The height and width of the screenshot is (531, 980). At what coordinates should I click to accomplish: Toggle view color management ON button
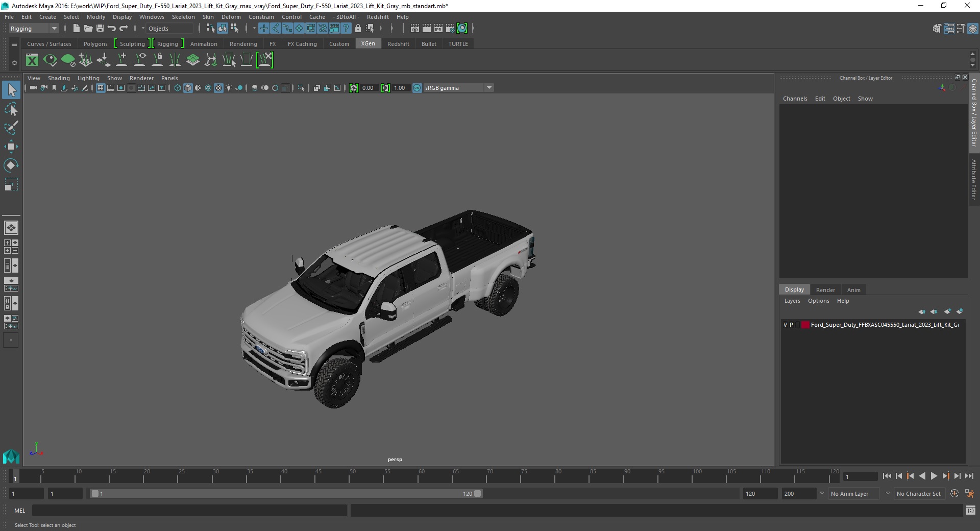pos(417,88)
